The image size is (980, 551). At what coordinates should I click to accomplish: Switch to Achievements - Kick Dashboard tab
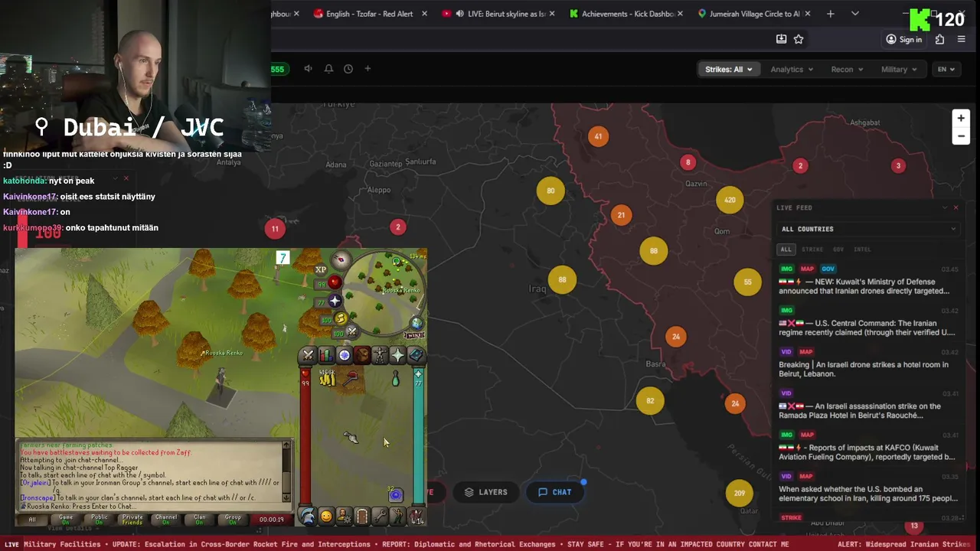(626, 14)
